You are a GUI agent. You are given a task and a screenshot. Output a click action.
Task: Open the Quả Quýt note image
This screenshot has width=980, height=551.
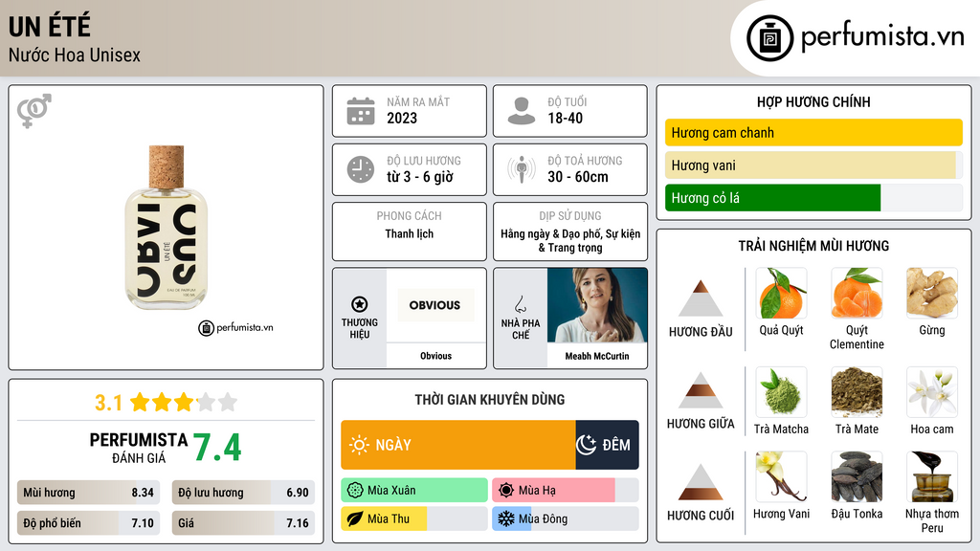(781, 294)
